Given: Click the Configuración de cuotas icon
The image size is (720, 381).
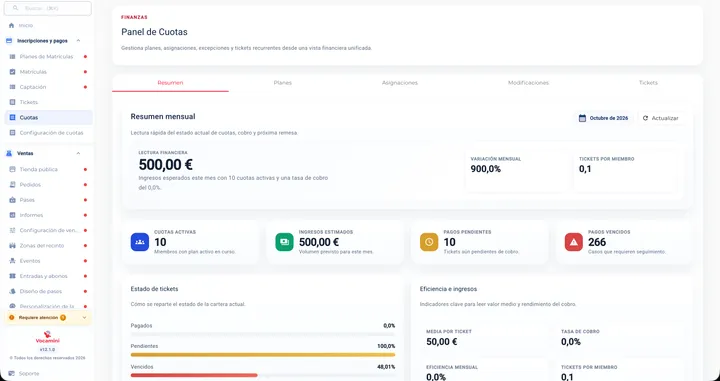Looking at the screenshot, I should pos(12,133).
